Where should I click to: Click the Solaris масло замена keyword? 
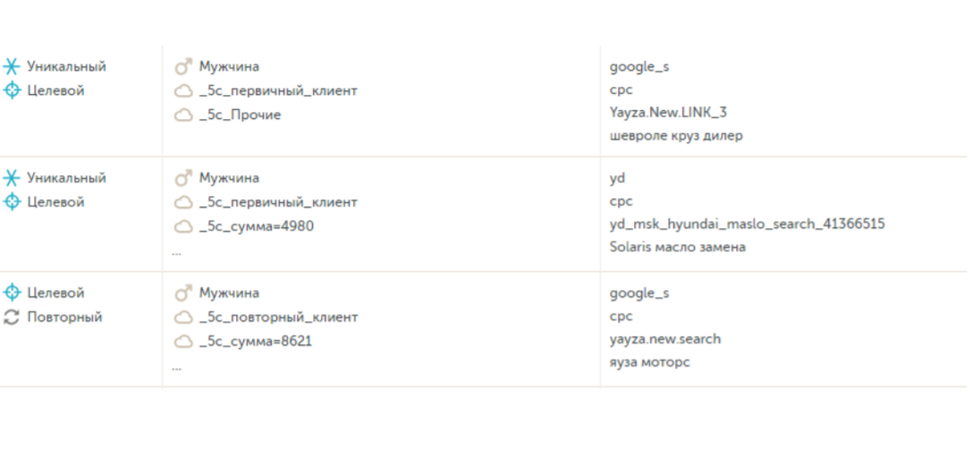[x=678, y=247]
